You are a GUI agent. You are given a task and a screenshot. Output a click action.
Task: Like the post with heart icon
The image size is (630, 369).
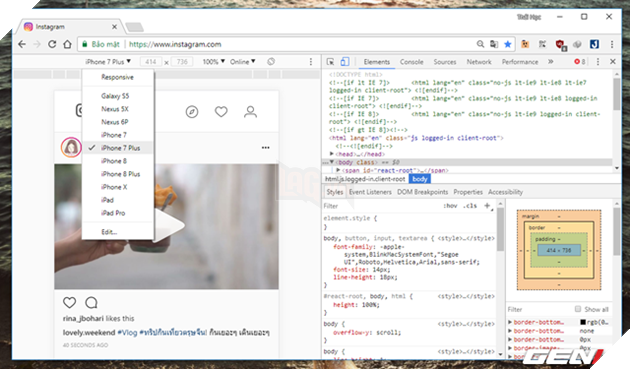[x=70, y=302]
